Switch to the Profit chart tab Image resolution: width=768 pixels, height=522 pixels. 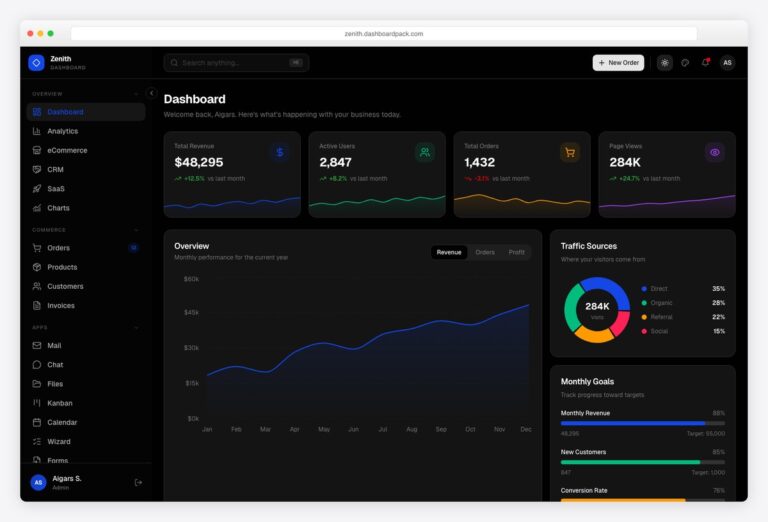(x=516, y=252)
